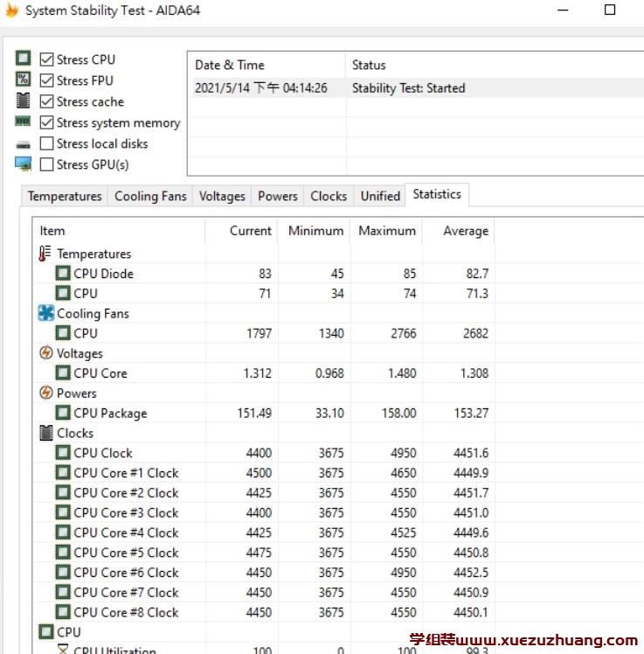Select the CPU Diode label
The height and width of the screenshot is (654, 644).
(x=104, y=274)
